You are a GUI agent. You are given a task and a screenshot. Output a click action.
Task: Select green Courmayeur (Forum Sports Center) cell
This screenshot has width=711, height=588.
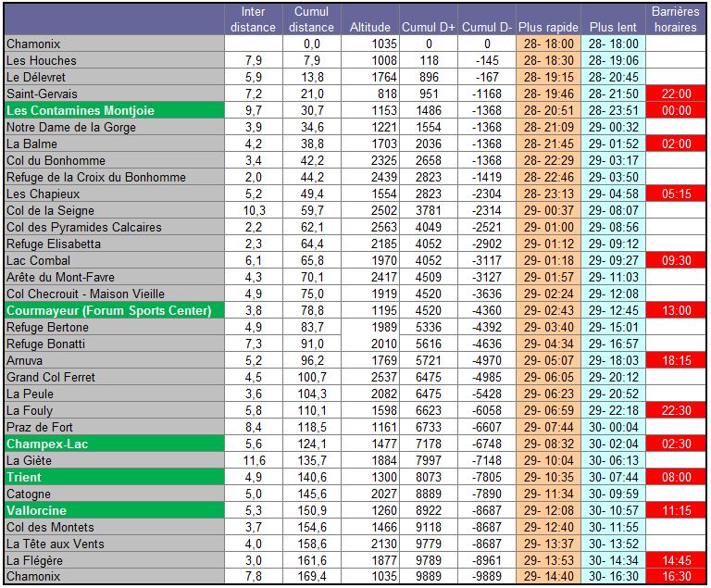pyautogui.click(x=114, y=311)
